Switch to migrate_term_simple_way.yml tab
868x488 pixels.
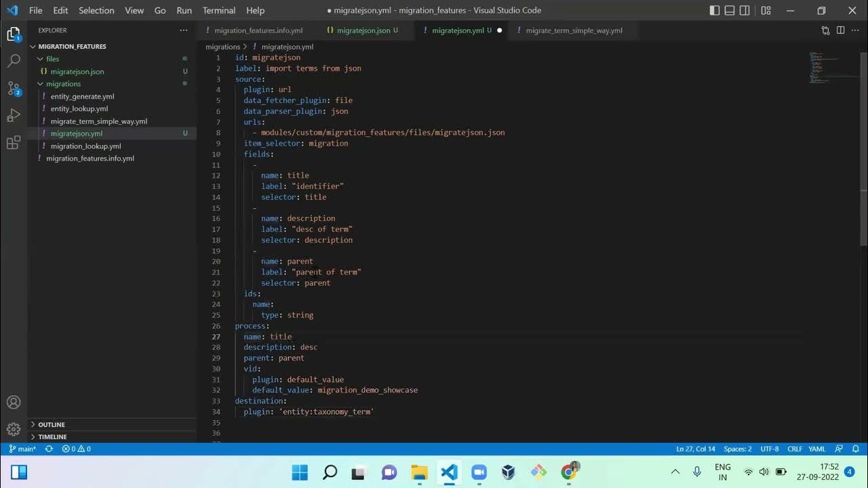573,30
